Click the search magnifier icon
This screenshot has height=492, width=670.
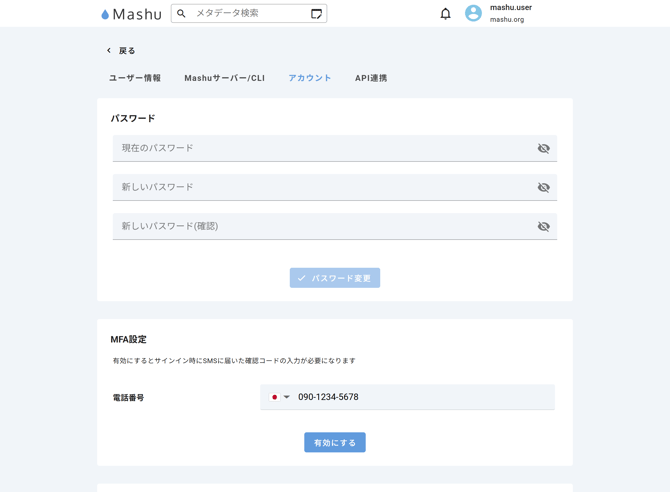click(x=181, y=14)
